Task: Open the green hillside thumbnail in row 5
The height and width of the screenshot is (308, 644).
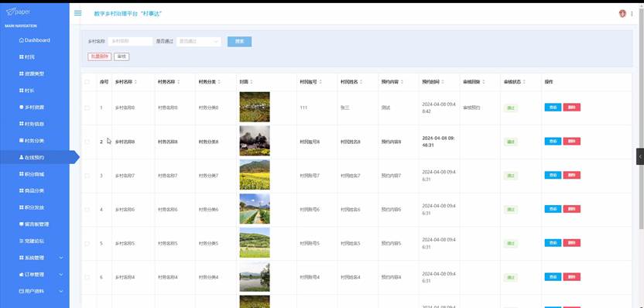Action: pos(255,243)
